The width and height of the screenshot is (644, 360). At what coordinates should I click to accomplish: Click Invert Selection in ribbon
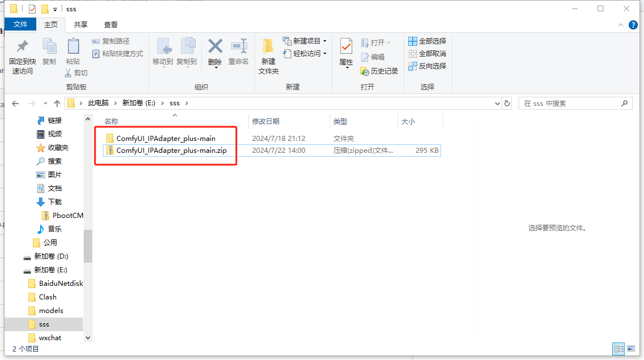[427, 66]
